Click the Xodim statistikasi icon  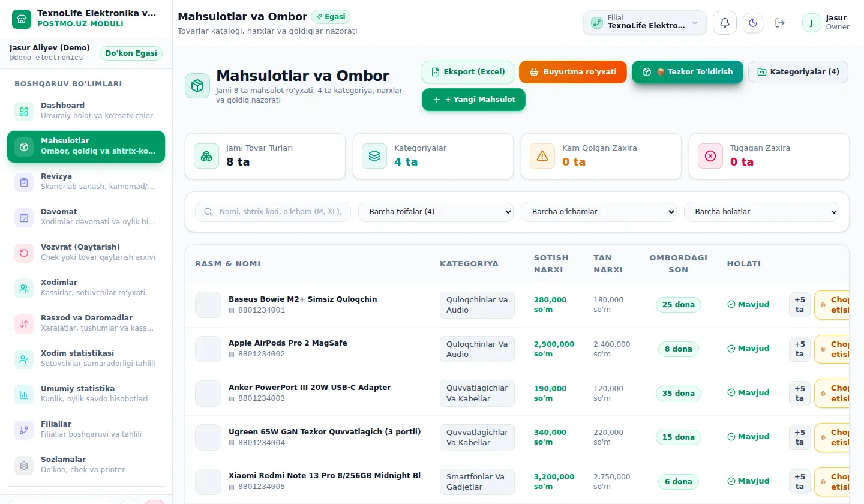24,359
